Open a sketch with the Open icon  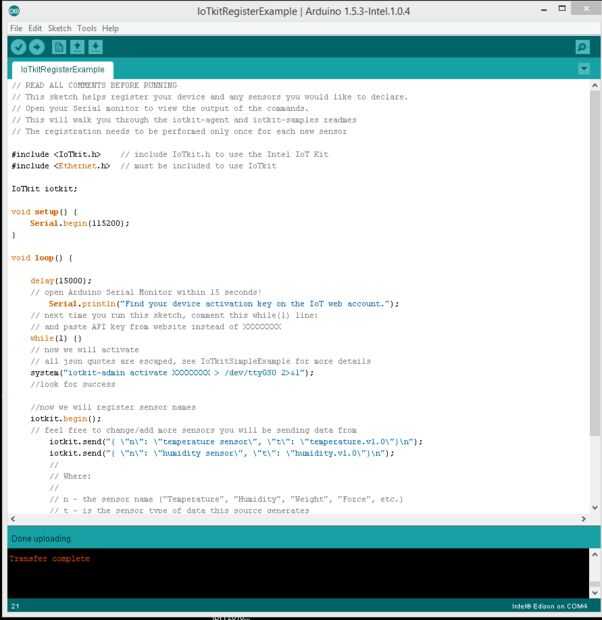[x=77, y=47]
